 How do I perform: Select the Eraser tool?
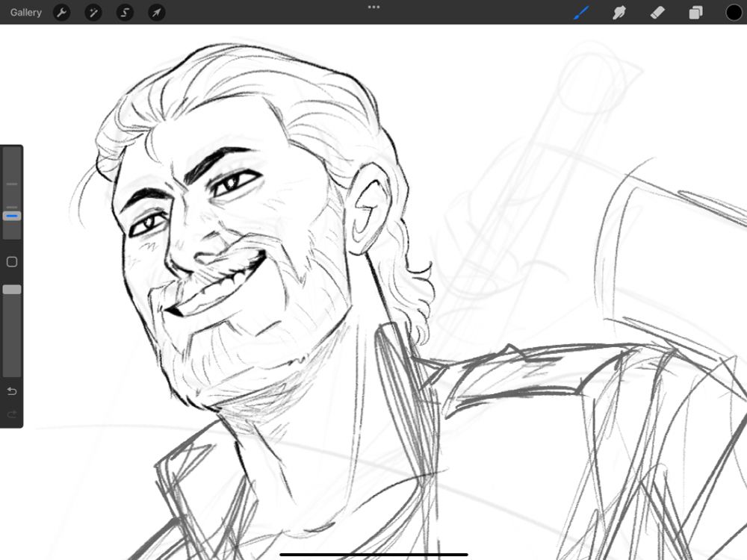click(x=657, y=13)
